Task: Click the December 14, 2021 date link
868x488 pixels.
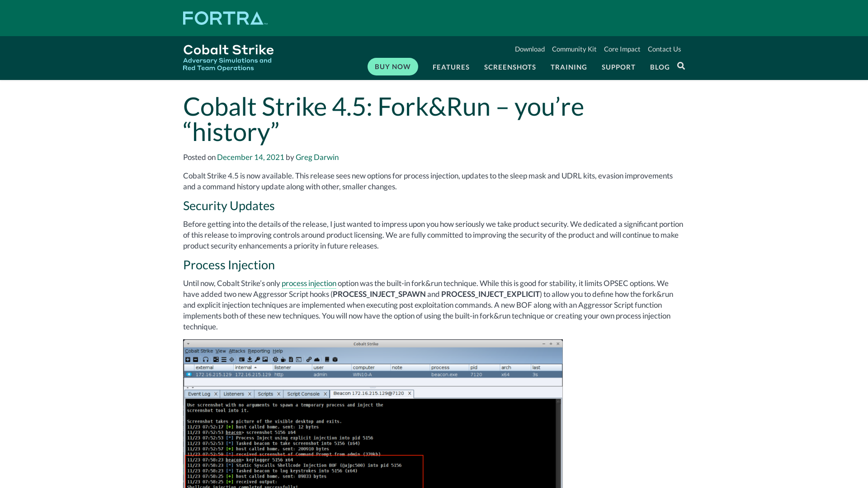Action: coord(250,157)
